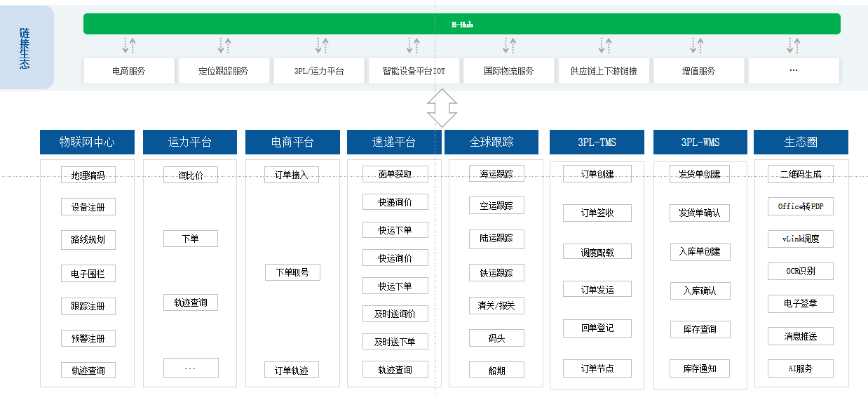
Task: Click 库存查询 item
Action: tap(699, 329)
